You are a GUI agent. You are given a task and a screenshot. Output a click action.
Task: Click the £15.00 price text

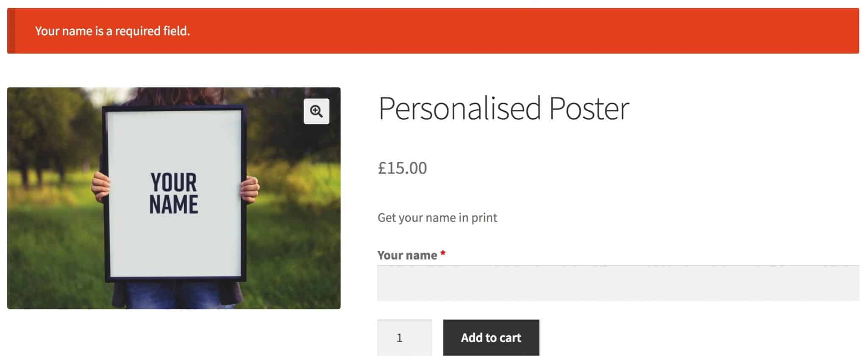[402, 168]
